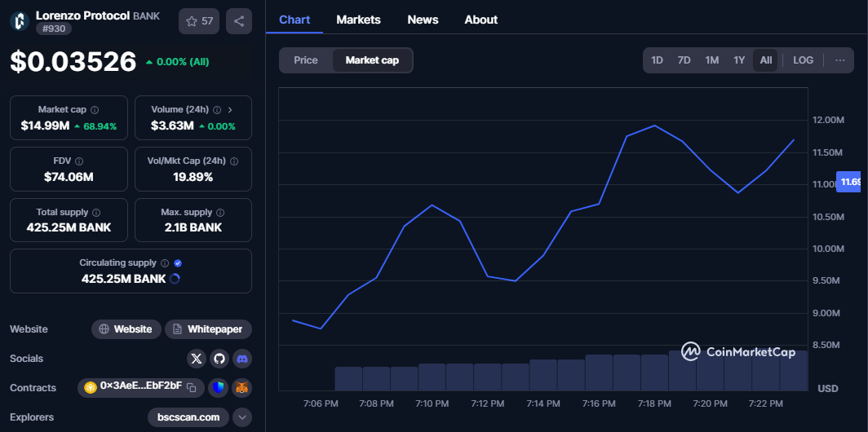Click the 11.69 current value chart label

pyautogui.click(x=848, y=182)
